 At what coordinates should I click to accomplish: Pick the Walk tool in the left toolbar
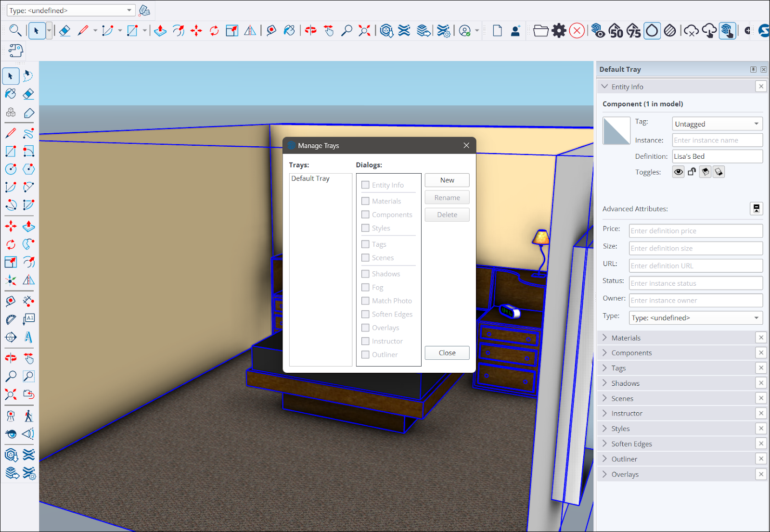point(28,415)
